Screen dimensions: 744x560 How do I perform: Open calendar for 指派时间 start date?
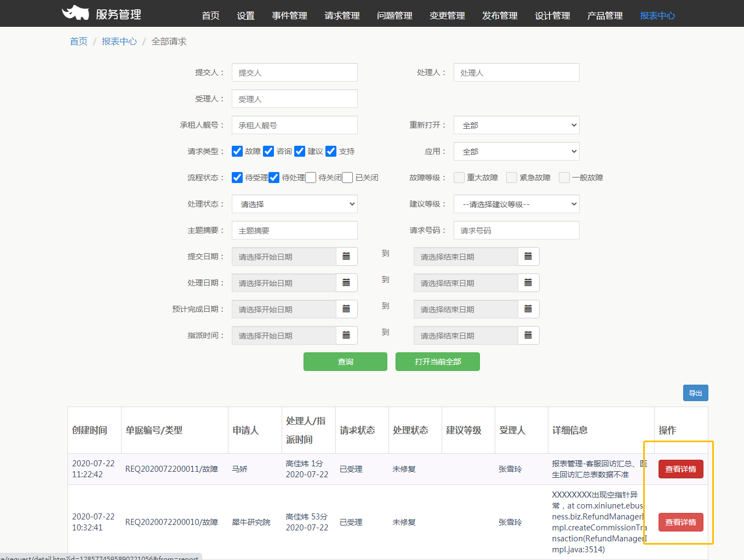(346, 335)
